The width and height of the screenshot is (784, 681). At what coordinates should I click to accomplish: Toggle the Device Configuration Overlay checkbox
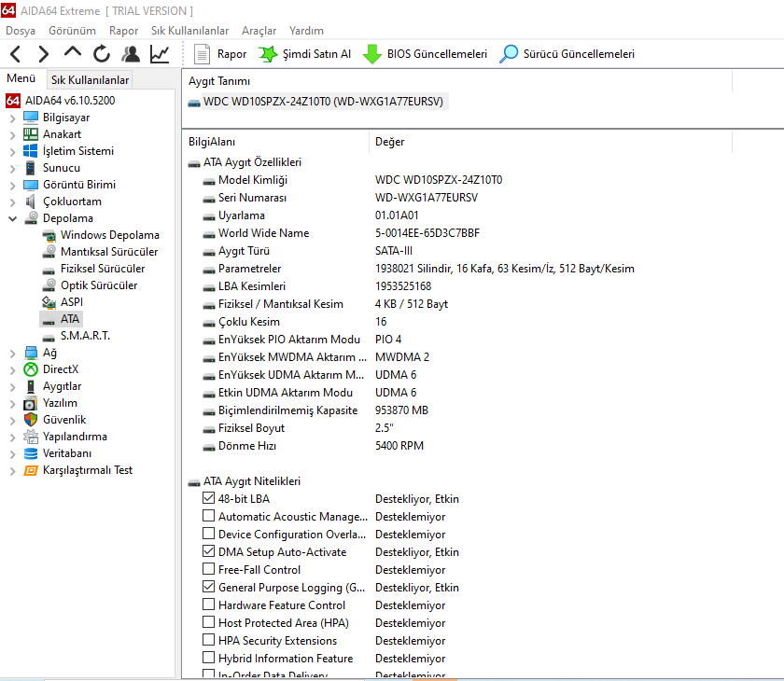208,534
